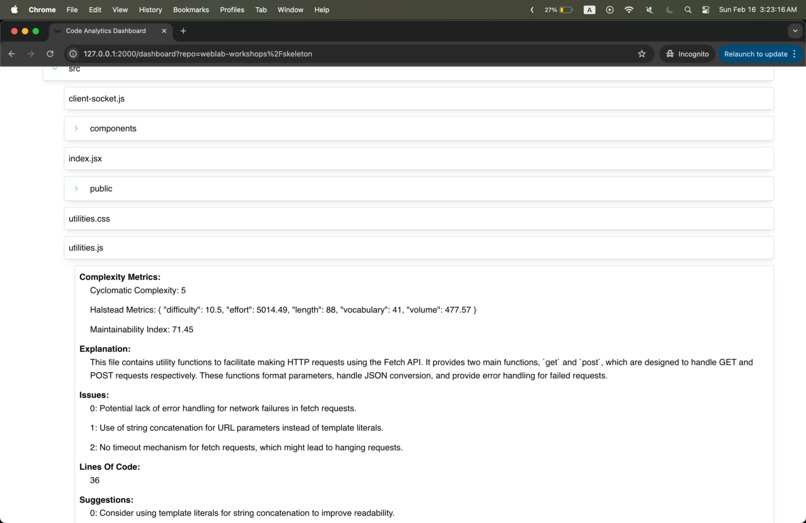Open the Window menu

pyautogui.click(x=290, y=10)
